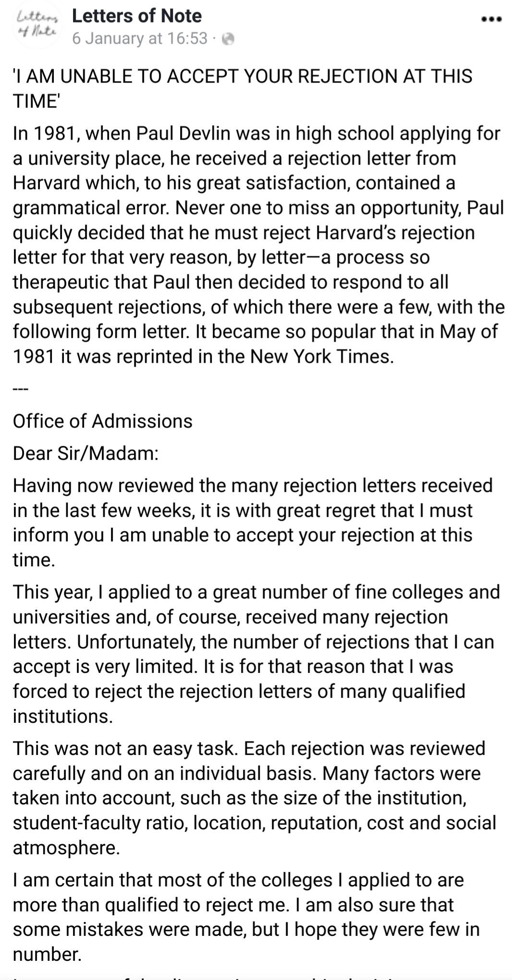Image resolution: width=512 pixels, height=980 pixels.
Task: Click the word 'institutions.' ending the paragraph
Action: pyautogui.click(x=62, y=716)
